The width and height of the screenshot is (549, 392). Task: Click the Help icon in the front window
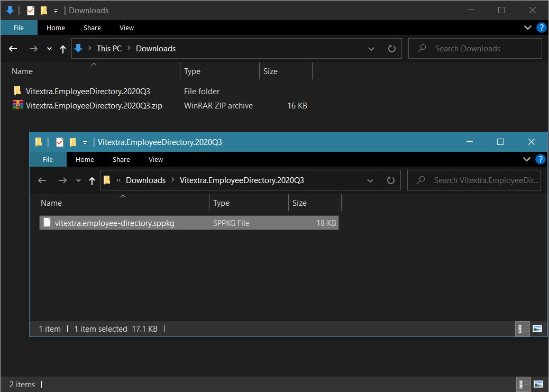tap(540, 159)
